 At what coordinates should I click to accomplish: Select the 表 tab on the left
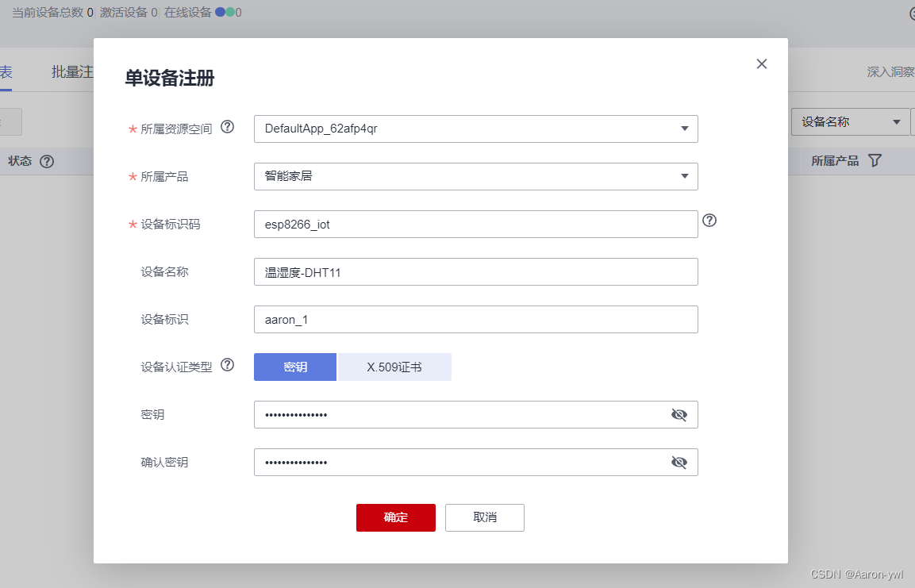pos(6,71)
